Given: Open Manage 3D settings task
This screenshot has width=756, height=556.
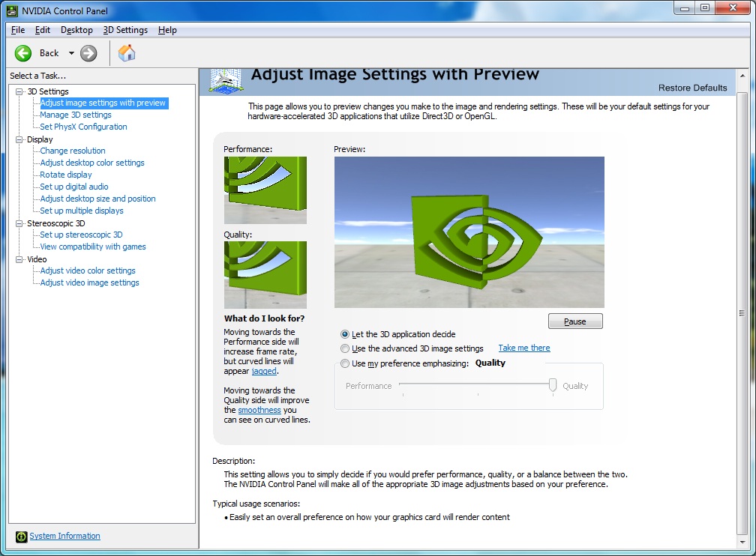Looking at the screenshot, I should [x=76, y=115].
